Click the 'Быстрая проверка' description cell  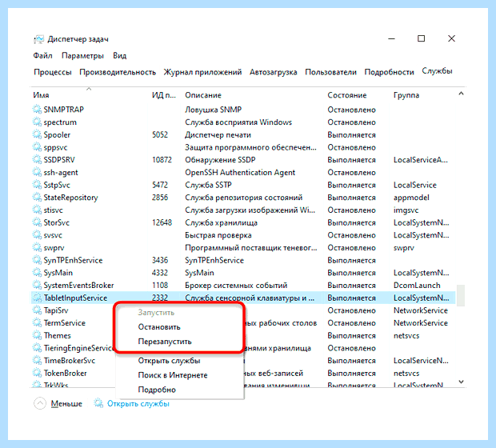click(x=218, y=235)
